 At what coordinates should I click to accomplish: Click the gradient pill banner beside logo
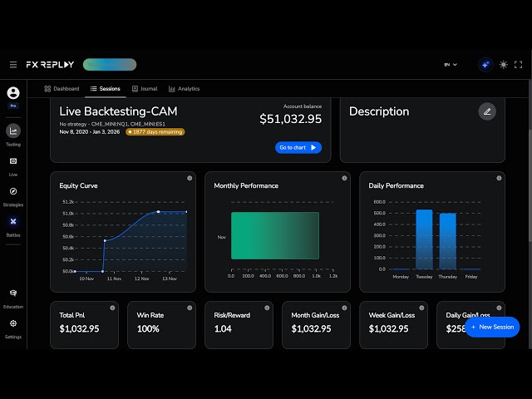110,65
